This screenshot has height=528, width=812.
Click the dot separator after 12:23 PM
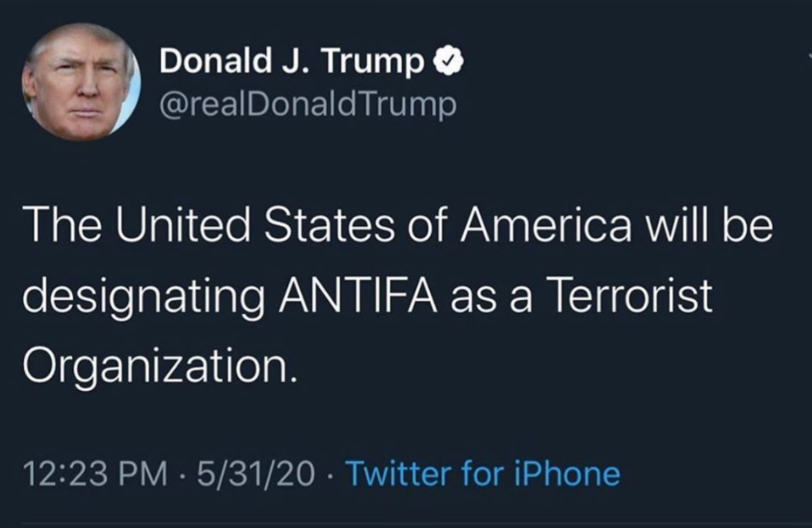181,474
